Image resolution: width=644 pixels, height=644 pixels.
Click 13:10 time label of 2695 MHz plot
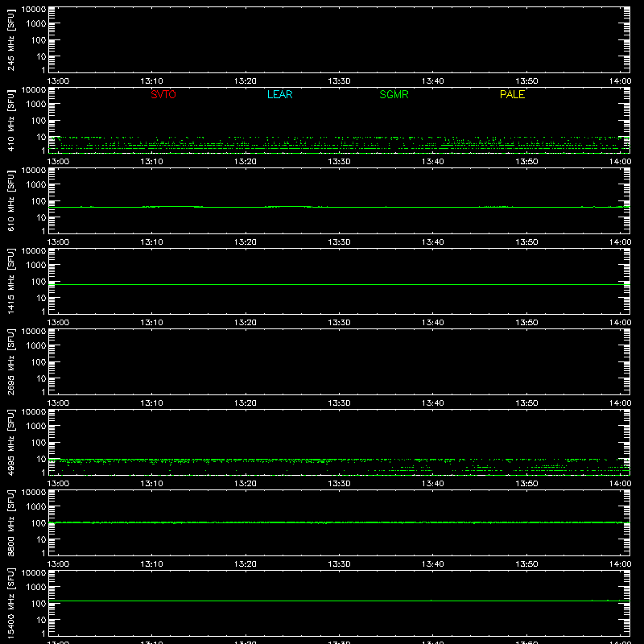[152, 403]
